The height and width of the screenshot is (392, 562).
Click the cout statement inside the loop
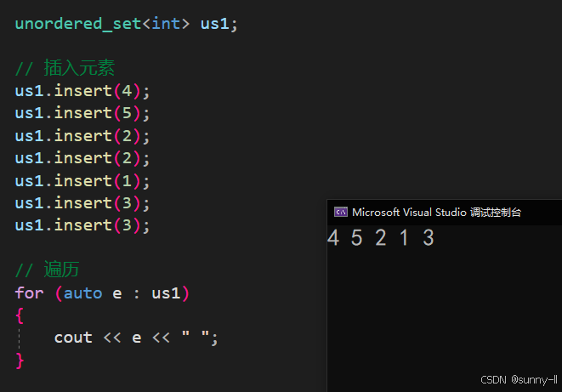[x=136, y=338]
